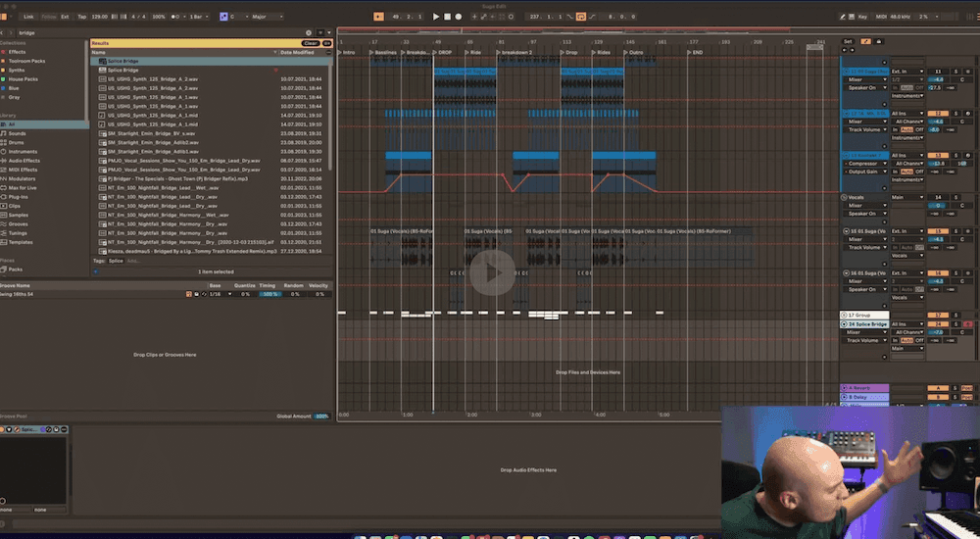Click the Splice tag in Tags row
Image resolution: width=980 pixels, height=539 pixels.
point(116,261)
